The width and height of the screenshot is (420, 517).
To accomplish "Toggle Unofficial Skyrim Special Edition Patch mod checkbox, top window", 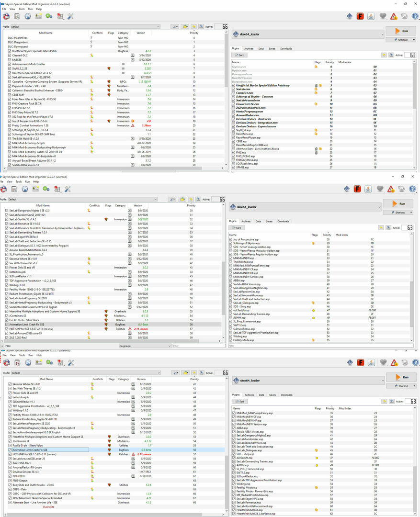I will (x=10, y=51).
